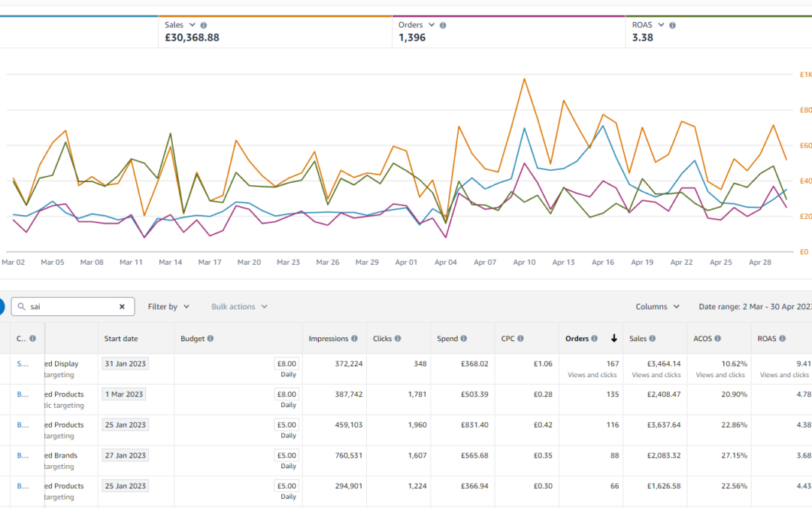Open the Columns dropdown menu
Viewport: 812px width, 508px height.
[x=657, y=307]
